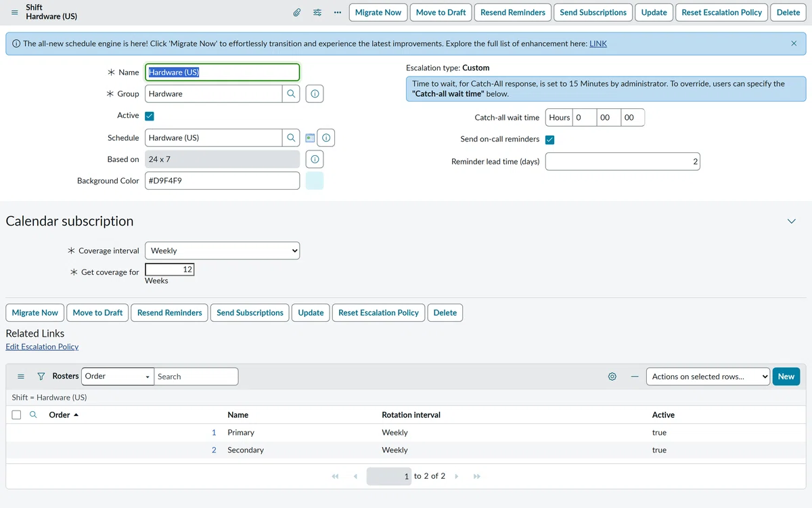Screen dimensions: 812x508
Task: Open the Coverage interval Weekly dropdown
Action: [222, 251]
